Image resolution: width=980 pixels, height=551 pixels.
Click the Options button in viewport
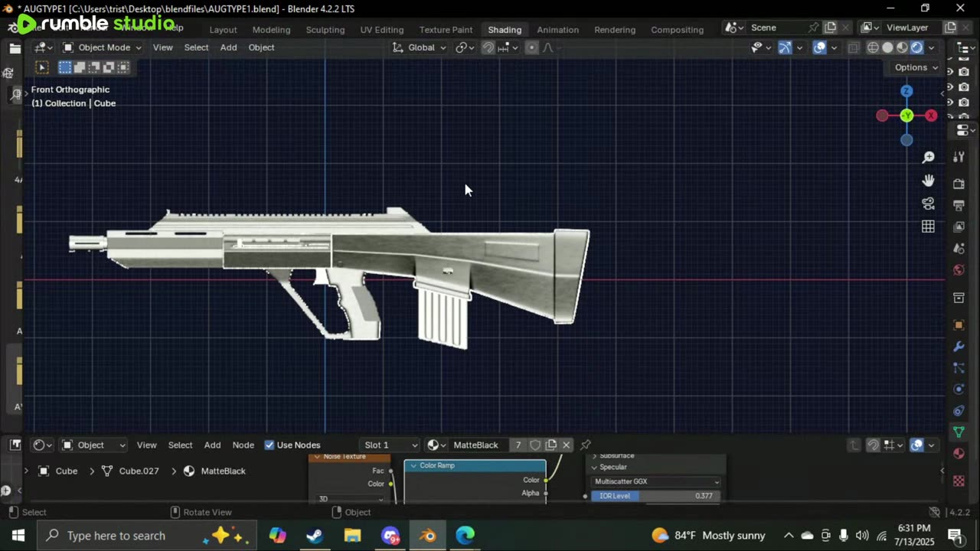pos(916,67)
